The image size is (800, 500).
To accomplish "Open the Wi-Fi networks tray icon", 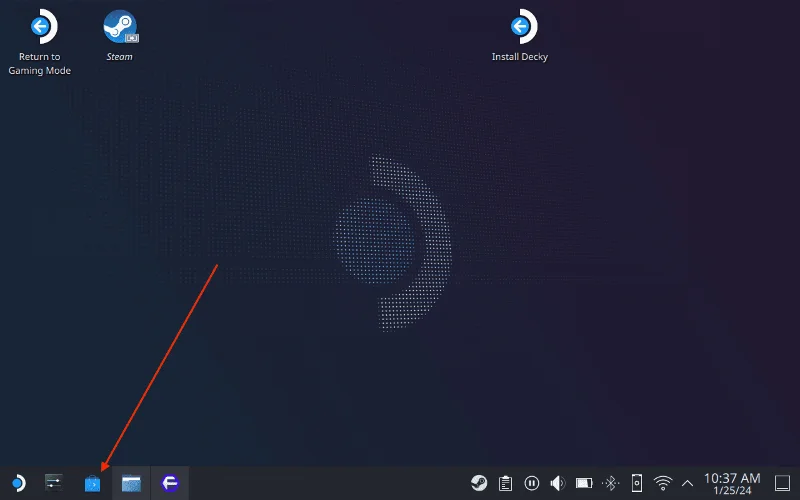I will [663, 483].
